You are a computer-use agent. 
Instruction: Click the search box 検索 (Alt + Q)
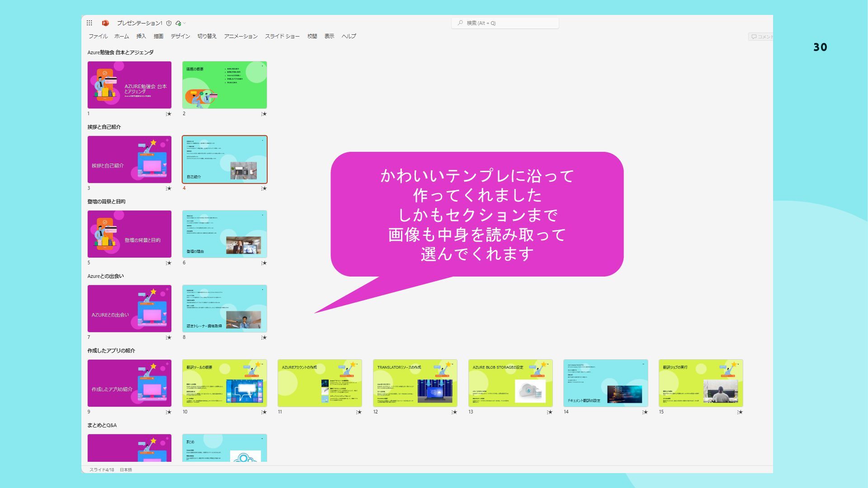point(505,23)
